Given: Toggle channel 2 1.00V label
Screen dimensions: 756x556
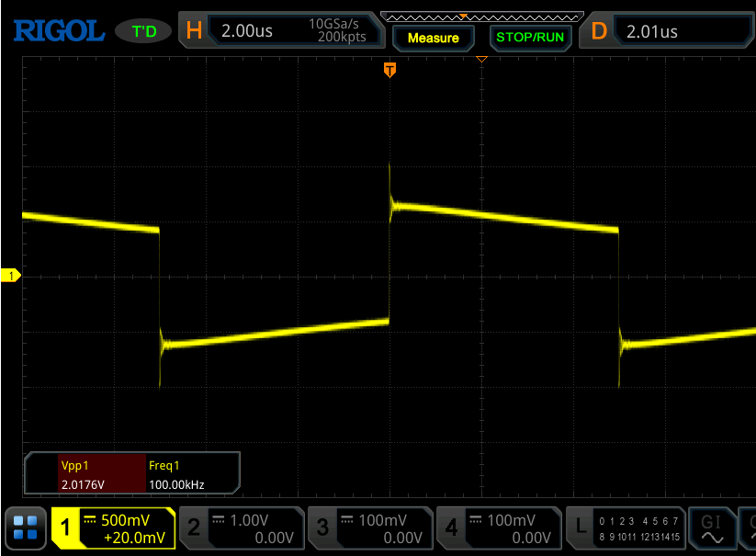Looking at the screenshot, I should [242, 528].
